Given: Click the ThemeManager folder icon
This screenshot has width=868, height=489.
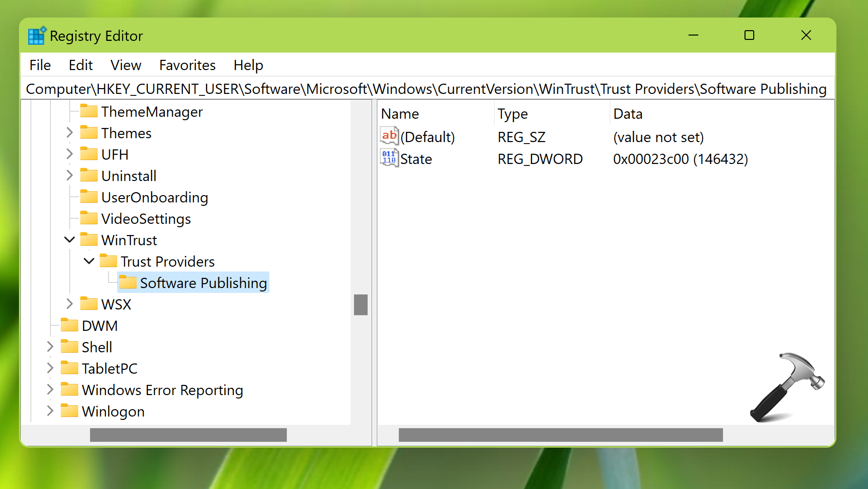Looking at the screenshot, I should pyautogui.click(x=89, y=111).
